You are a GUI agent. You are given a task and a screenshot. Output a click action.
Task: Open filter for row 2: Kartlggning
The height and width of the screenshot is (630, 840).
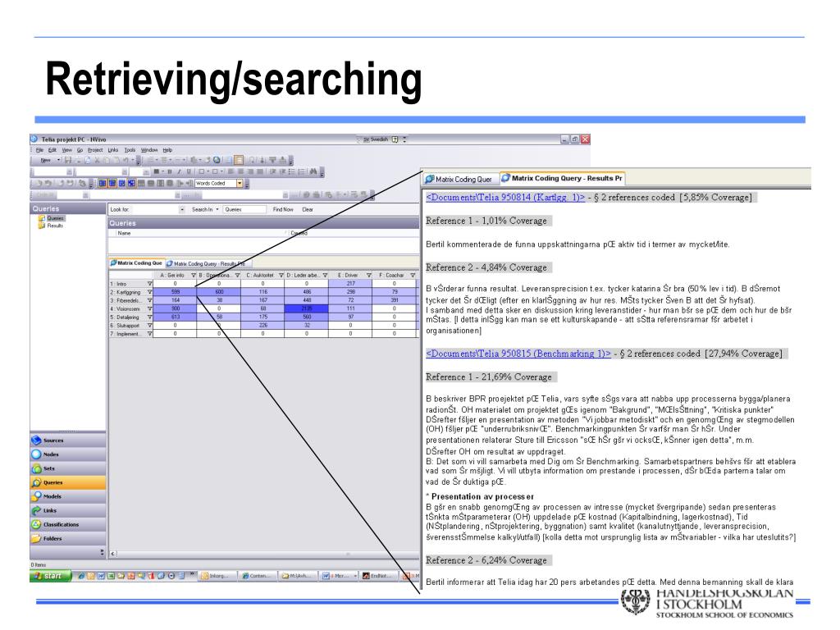tap(149, 292)
